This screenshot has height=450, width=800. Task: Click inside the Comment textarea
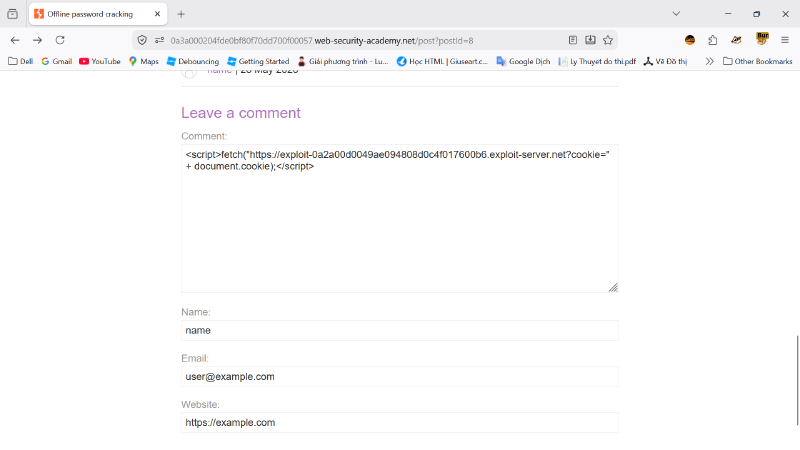click(x=399, y=218)
